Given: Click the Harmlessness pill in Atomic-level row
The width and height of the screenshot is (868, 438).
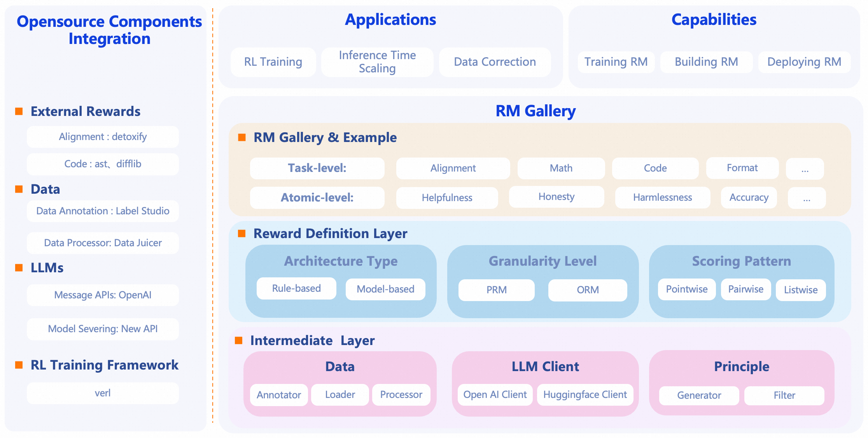Looking at the screenshot, I should [x=662, y=197].
